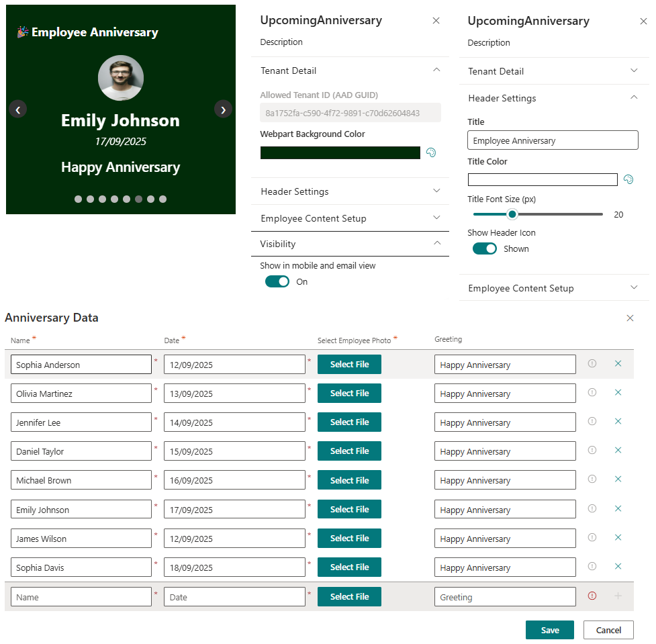Expand the Visibility section chevron

[x=436, y=244]
